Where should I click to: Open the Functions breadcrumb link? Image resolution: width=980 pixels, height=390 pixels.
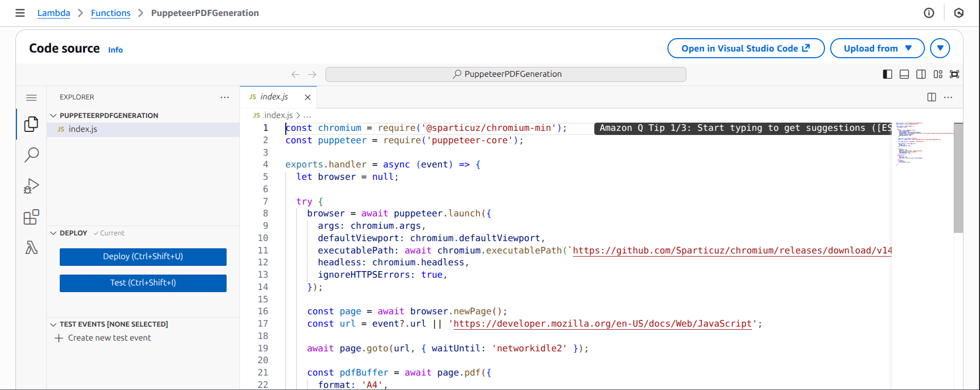tap(111, 13)
